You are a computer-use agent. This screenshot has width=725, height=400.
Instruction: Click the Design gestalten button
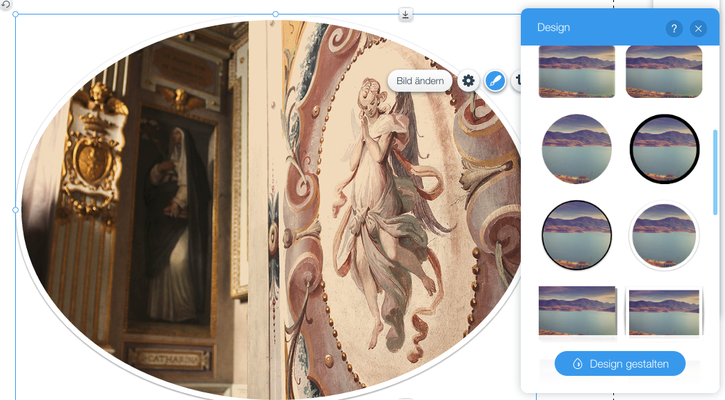[x=620, y=363]
